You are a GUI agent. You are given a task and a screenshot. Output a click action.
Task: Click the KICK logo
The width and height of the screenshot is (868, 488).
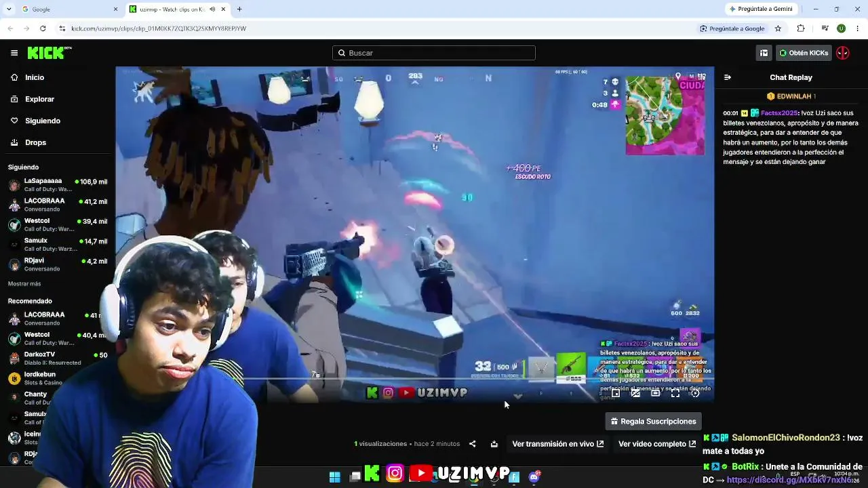(x=49, y=53)
